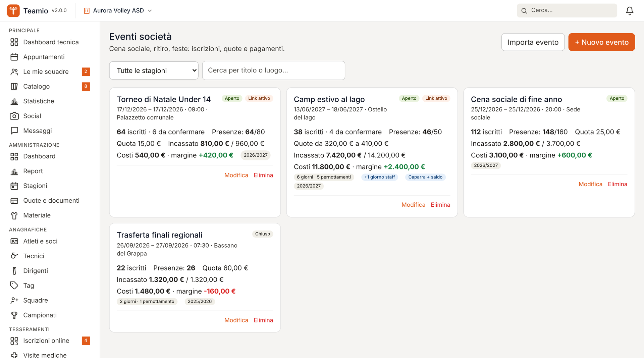Click the Cerca per titolo o luogo field
This screenshot has width=644, height=358.
273,70
